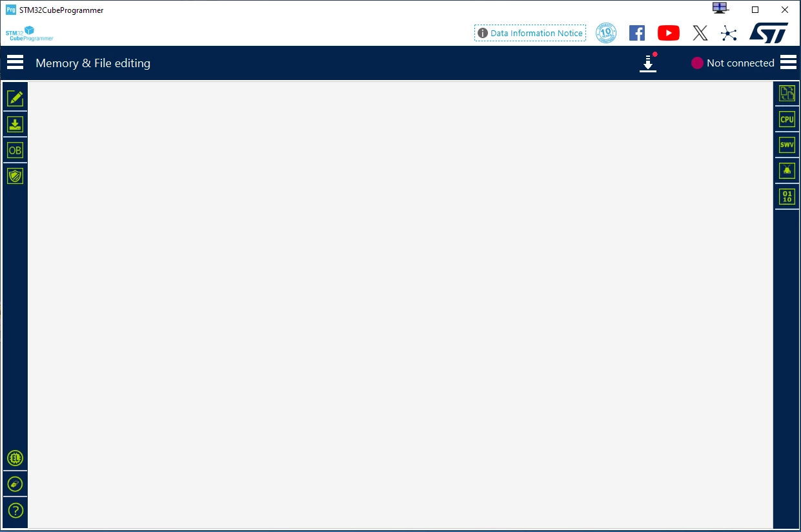Click the Prg app icon in title bar
Viewport: 801px width, 532px height.
10,10
